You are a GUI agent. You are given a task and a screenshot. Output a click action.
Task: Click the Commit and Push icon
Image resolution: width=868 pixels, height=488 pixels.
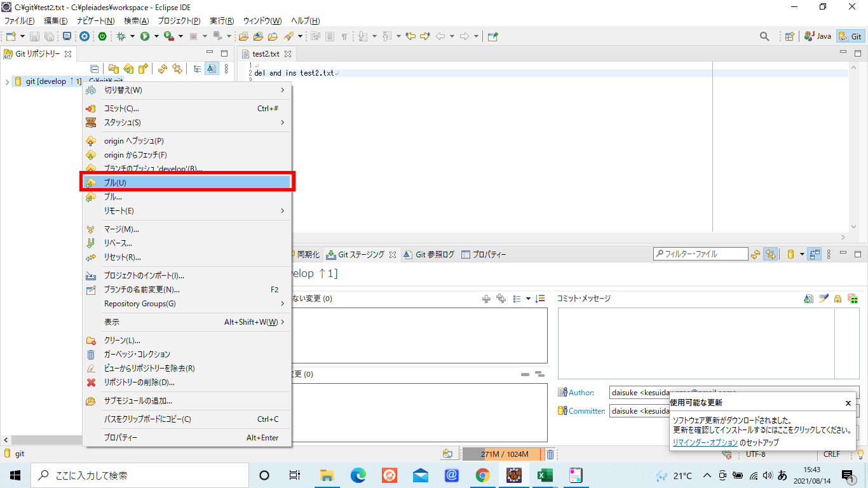click(852, 298)
